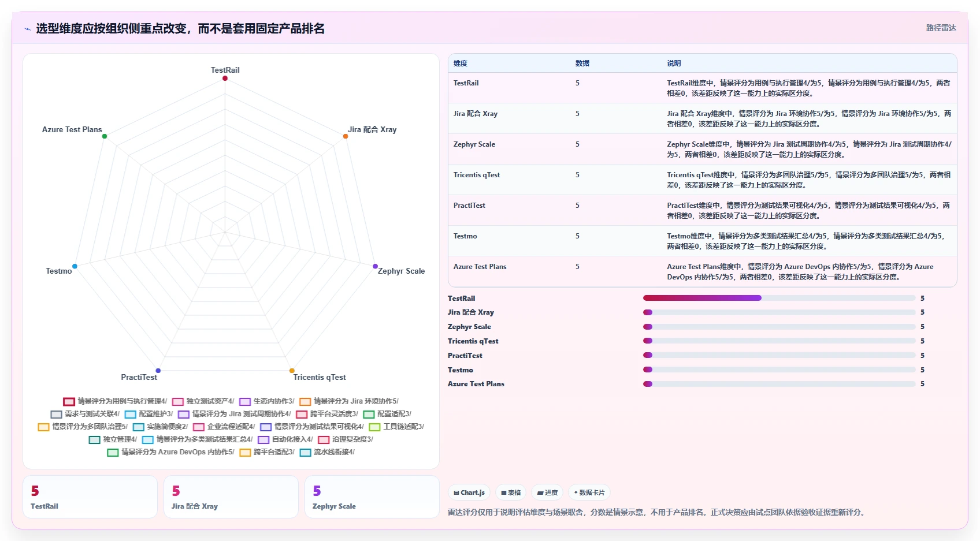Click the footnote starting 雷达评分仅用于说明
This screenshot has height=541, width=980.
[658, 512]
